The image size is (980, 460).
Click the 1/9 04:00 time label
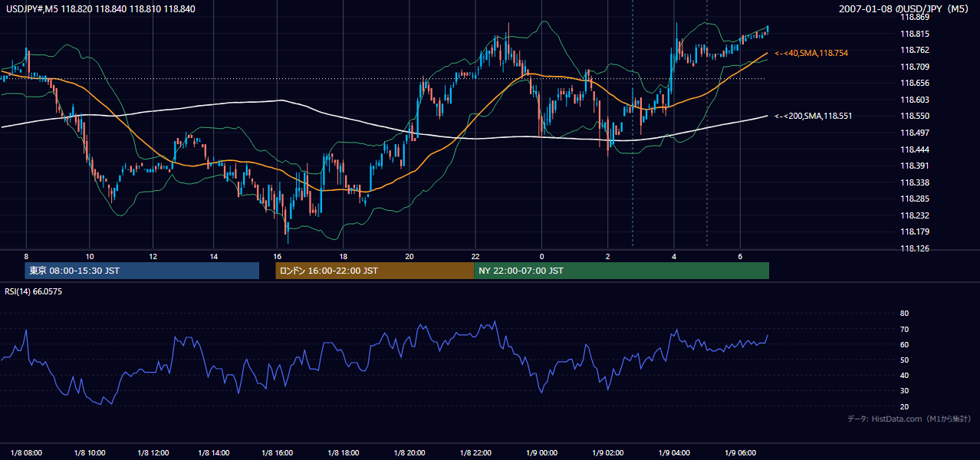[x=675, y=452]
